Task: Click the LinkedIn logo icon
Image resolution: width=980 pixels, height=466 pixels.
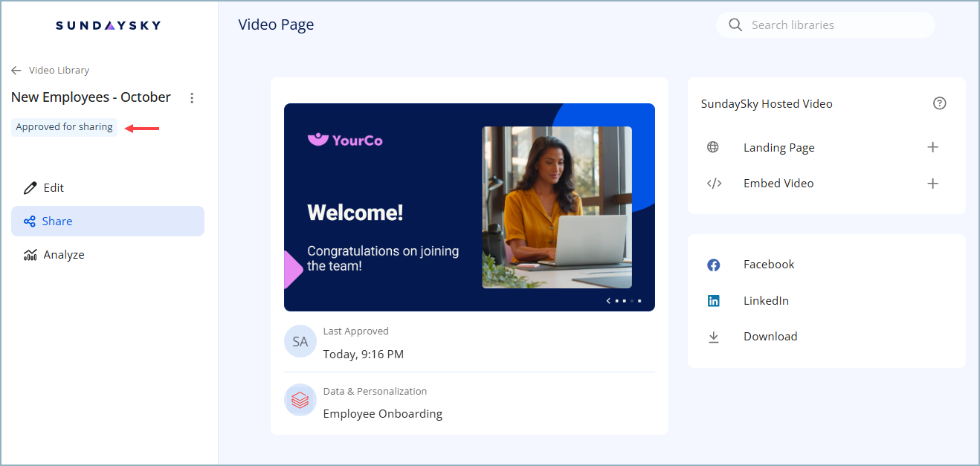Action: coord(713,301)
